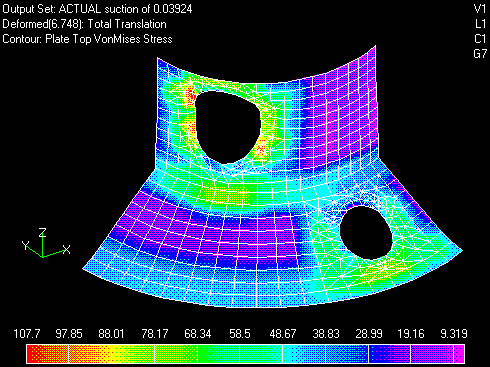The height and width of the screenshot is (367, 490).
Task: Click the Contour Plate Top VonMises Stress label
Action: [x=87, y=39]
